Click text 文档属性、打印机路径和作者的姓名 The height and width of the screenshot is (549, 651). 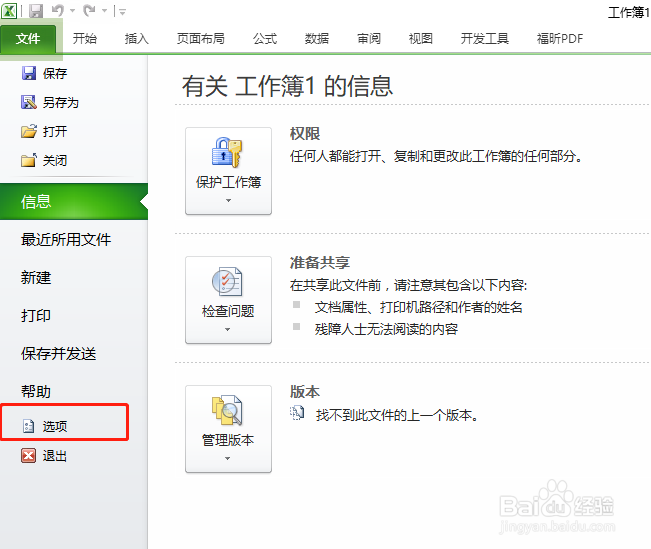(x=418, y=307)
